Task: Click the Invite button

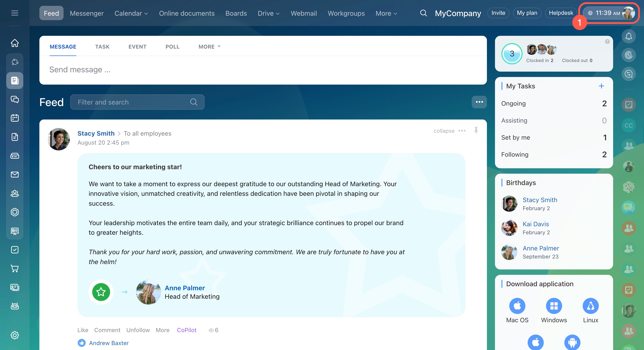Action: pyautogui.click(x=498, y=13)
